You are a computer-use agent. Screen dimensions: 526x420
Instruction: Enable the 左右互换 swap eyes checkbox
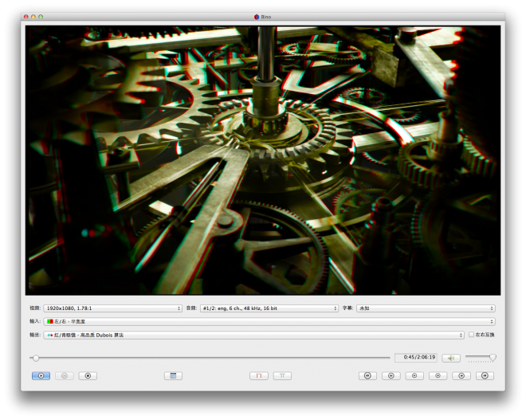(x=471, y=335)
